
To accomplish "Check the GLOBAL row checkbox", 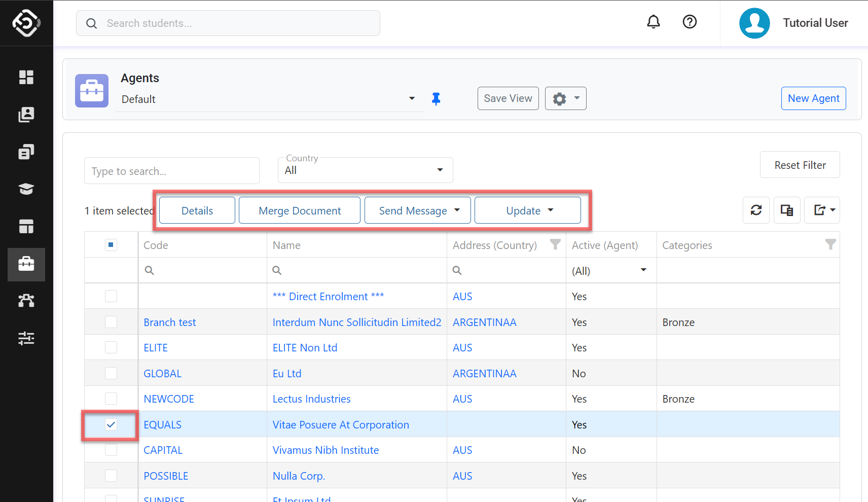I will tap(111, 373).
